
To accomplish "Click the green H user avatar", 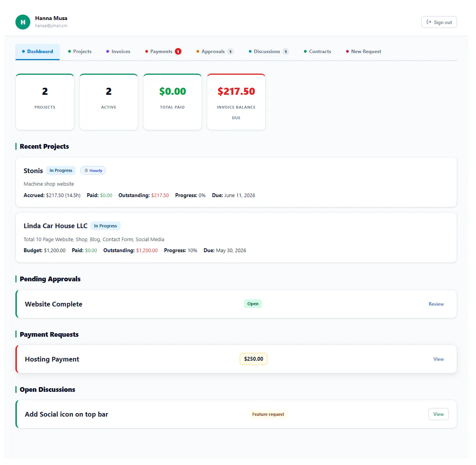I will [x=23, y=22].
